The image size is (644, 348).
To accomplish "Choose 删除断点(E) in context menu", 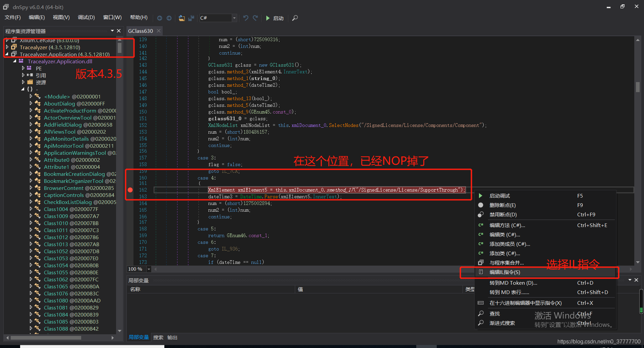I will click(x=545, y=205).
